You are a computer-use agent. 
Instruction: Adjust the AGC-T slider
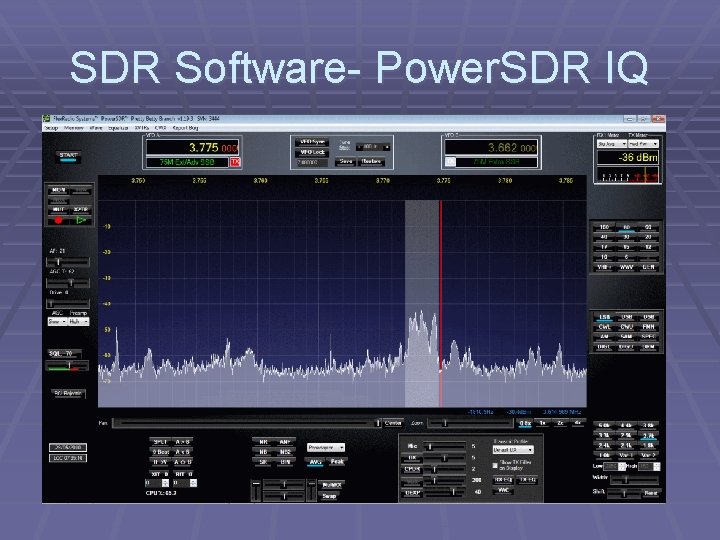(x=68, y=282)
